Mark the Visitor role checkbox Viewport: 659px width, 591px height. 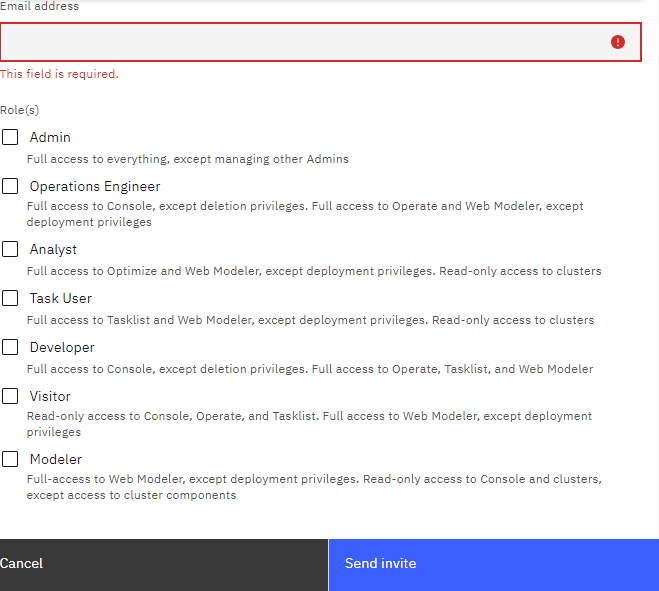(x=10, y=396)
